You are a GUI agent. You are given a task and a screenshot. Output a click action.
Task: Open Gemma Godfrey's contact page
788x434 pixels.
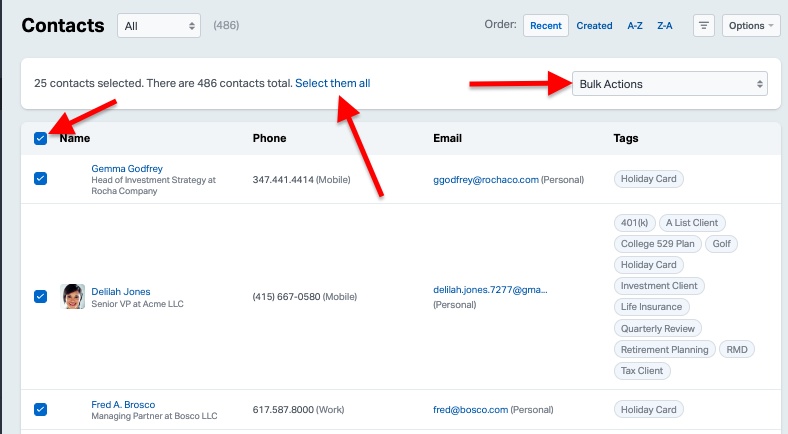tap(127, 169)
